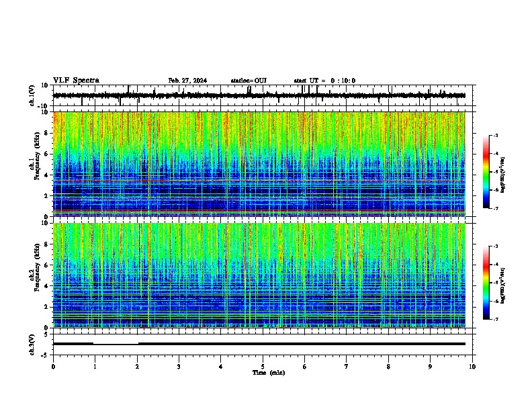Click the -5 tick on ch.3(V) axis
This screenshot has width=532, height=411.
[x=45, y=355]
